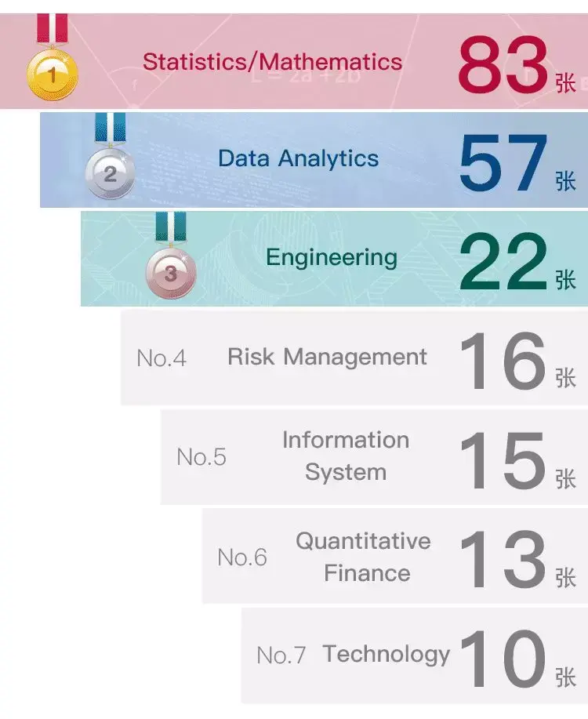Click the No.4 rank label
The width and height of the screenshot is (588, 719).
(162, 358)
